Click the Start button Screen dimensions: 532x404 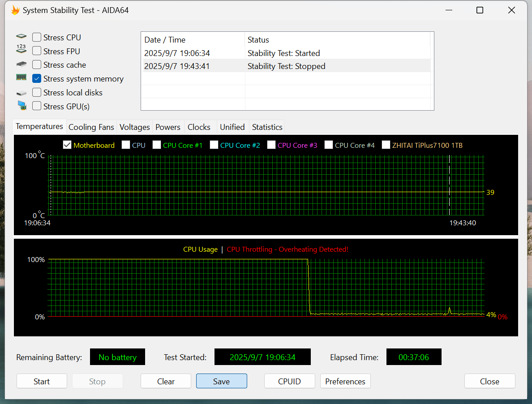click(x=42, y=381)
